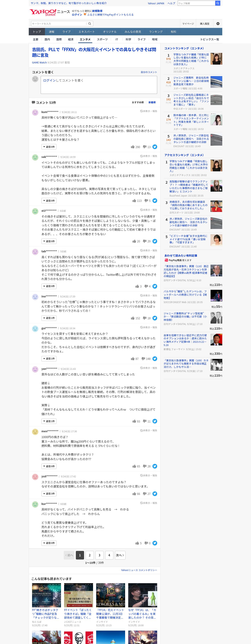Expand 返信0件 under st3******** comment
This screenshot has width=251, height=644.
(49, 241)
